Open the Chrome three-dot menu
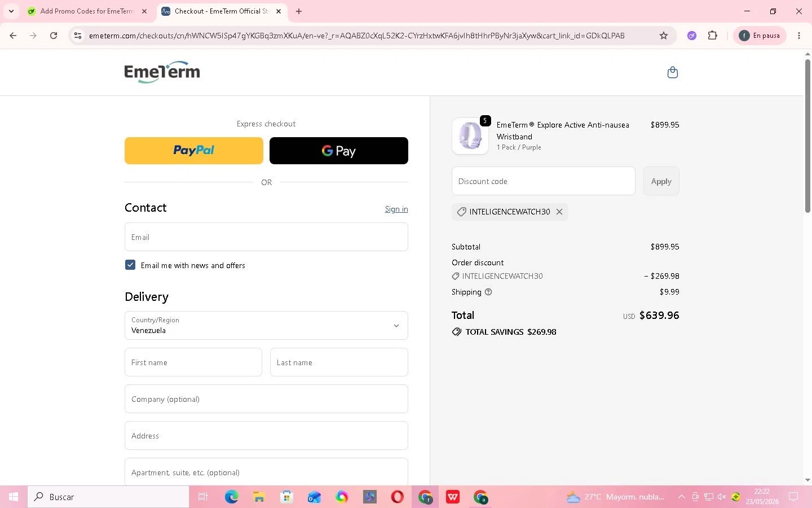 (x=799, y=36)
